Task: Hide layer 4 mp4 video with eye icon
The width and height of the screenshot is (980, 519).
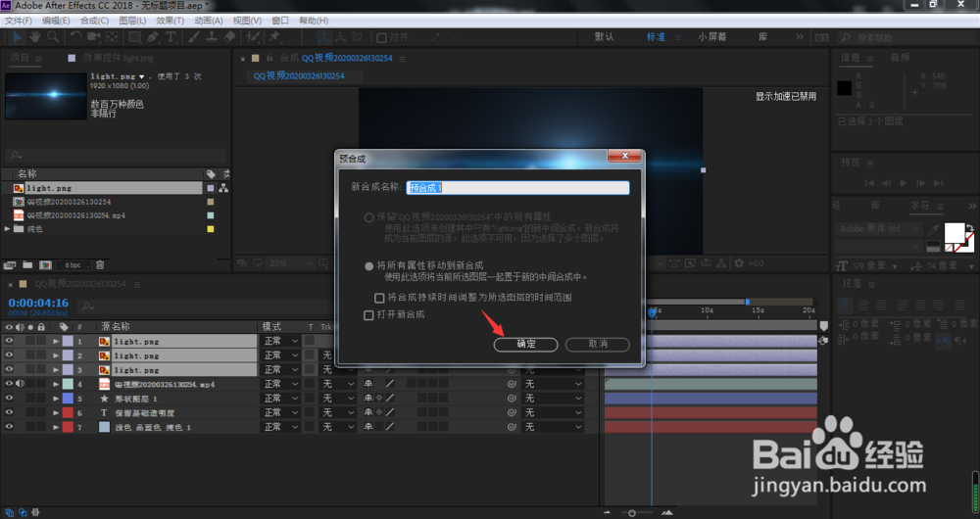Action: point(9,384)
